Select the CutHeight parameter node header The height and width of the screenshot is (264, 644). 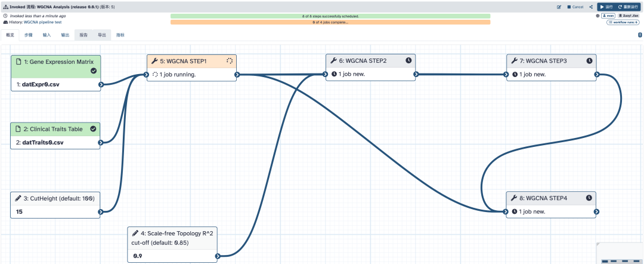click(x=55, y=198)
